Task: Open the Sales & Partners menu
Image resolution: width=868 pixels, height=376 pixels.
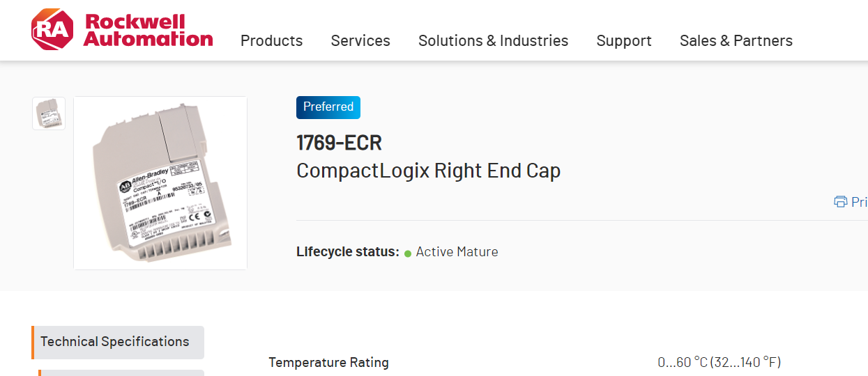Action: pyautogui.click(x=736, y=40)
